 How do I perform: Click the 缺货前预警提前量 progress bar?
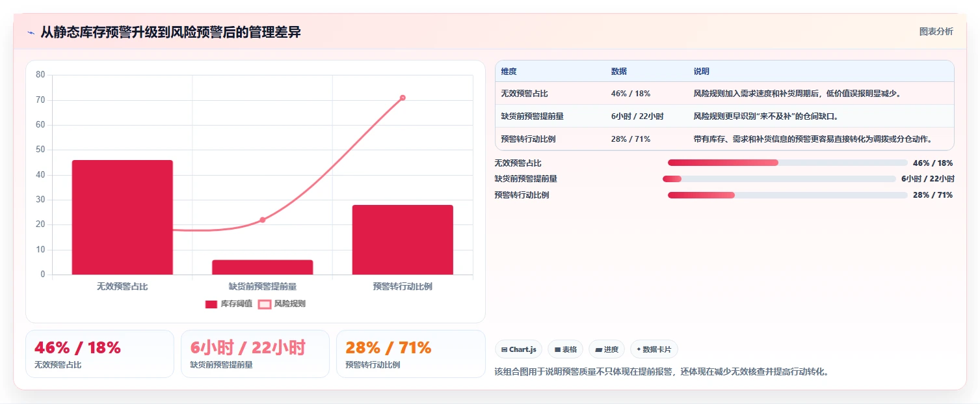click(x=779, y=179)
